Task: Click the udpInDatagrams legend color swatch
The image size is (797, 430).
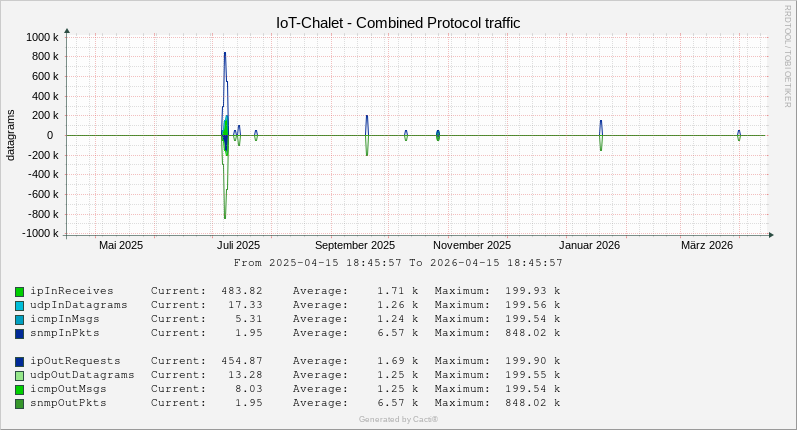Action: [x=19, y=305]
